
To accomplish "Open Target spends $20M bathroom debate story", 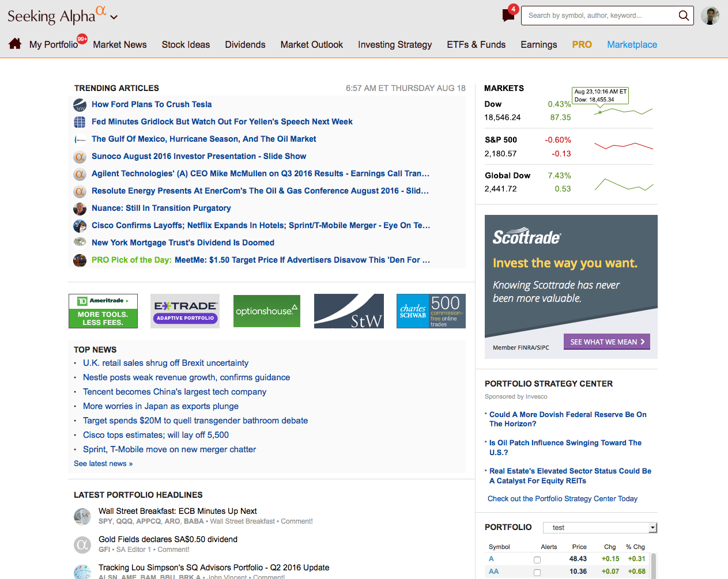I will pos(195,421).
